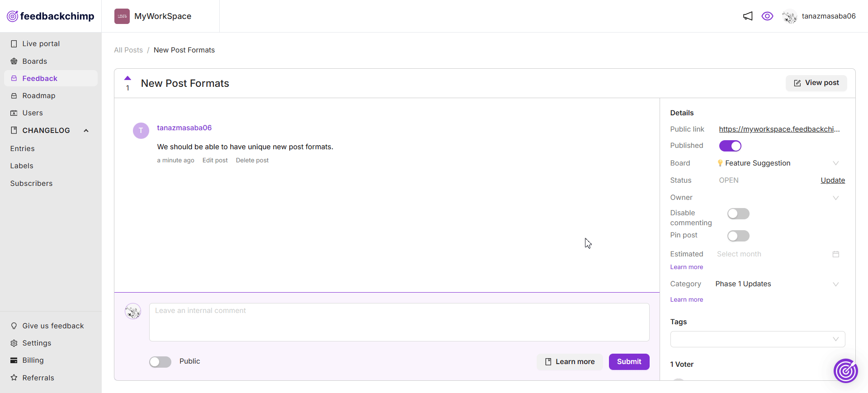Open Users in sidebar

(51, 113)
